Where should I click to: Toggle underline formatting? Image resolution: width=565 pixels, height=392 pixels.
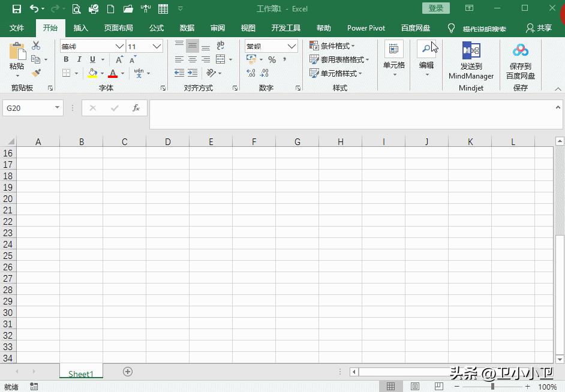92,59
